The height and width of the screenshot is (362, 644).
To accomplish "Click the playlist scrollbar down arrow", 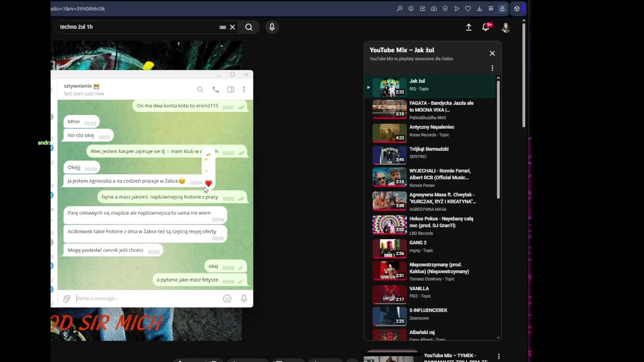I will pos(499,337).
